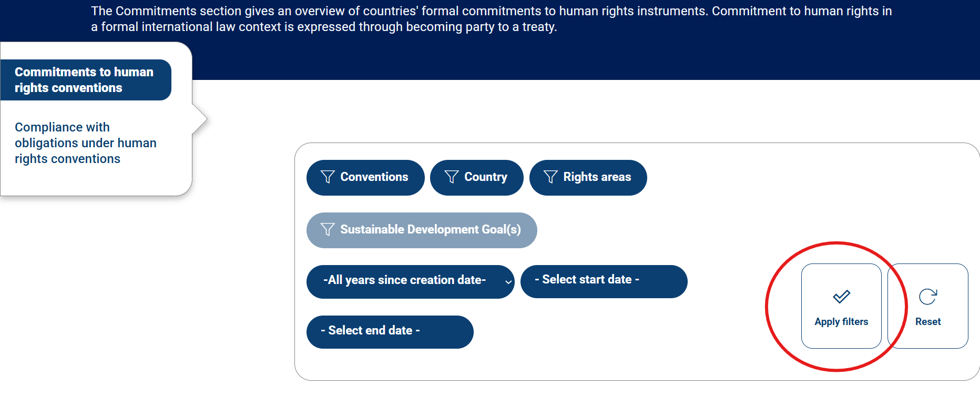Click the funnel icon on Conventions filter

[328, 177]
